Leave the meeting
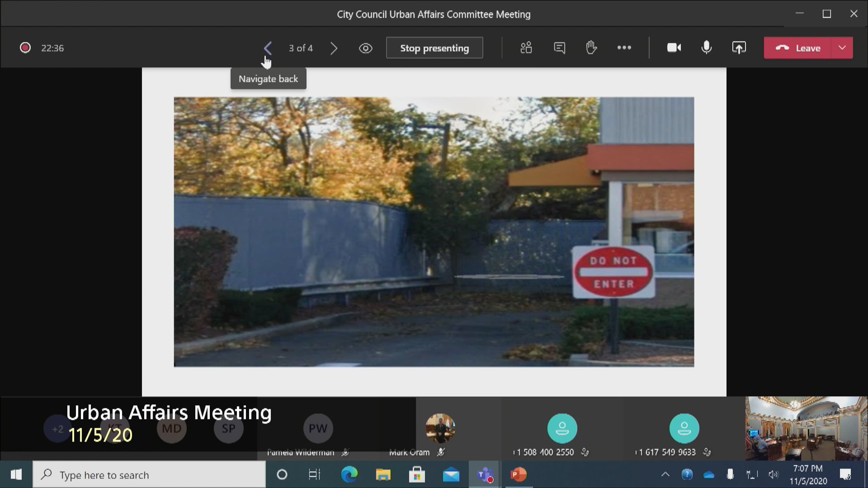The image size is (868, 488). click(797, 48)
